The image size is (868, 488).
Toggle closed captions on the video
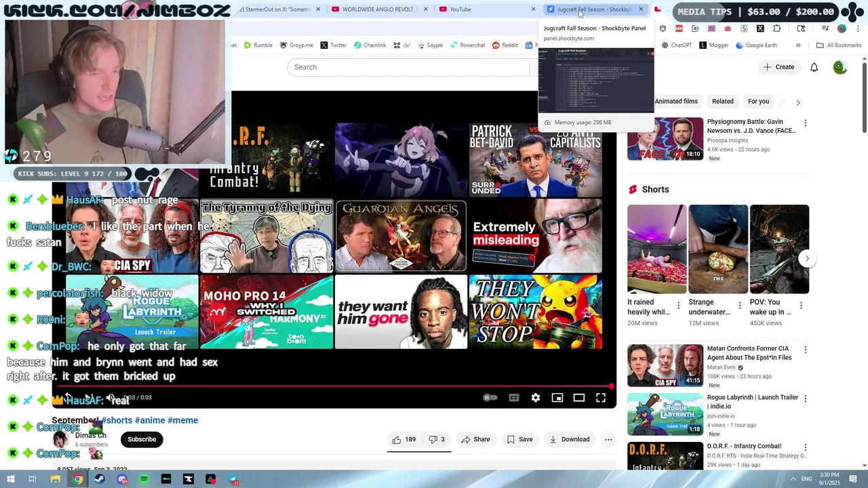pyautogui.click(x=514, y=398)
